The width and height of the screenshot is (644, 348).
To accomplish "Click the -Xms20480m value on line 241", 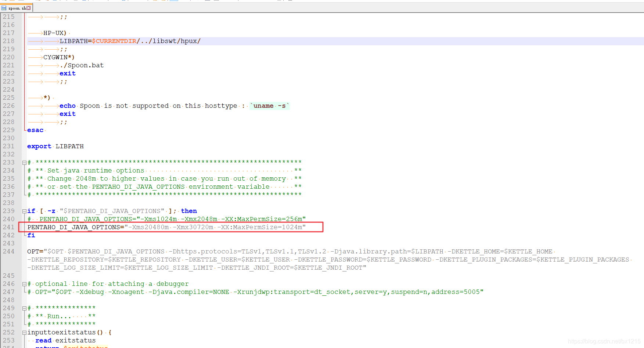I will [149, 227].
